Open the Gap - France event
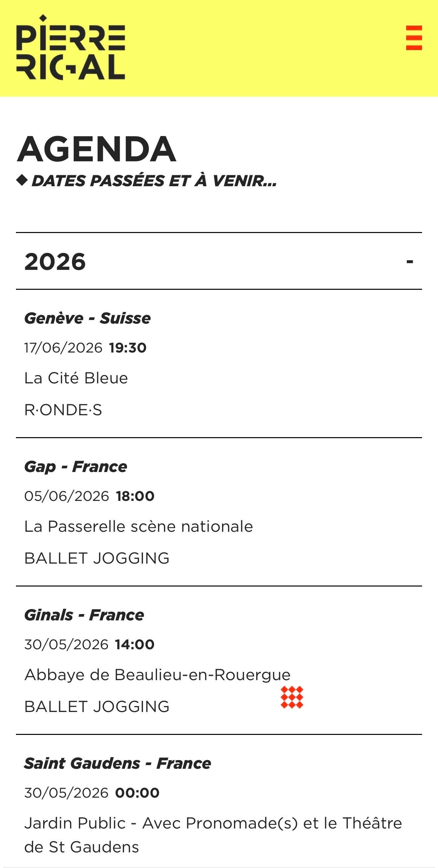Screen dimensions: 438x868 pos(76,467)
